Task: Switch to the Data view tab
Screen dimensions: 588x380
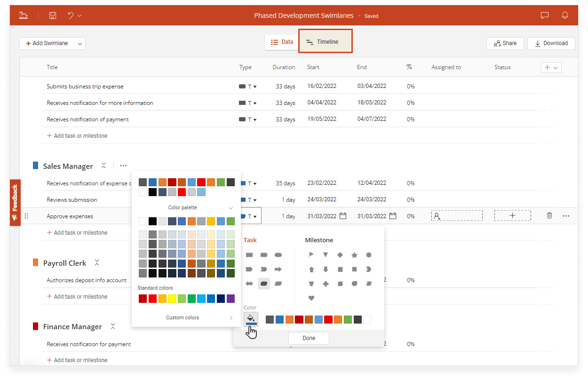Action: pos(281,41)
